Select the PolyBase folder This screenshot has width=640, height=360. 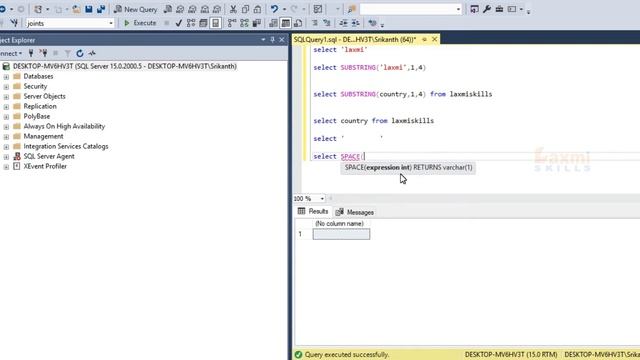point(37,116)
